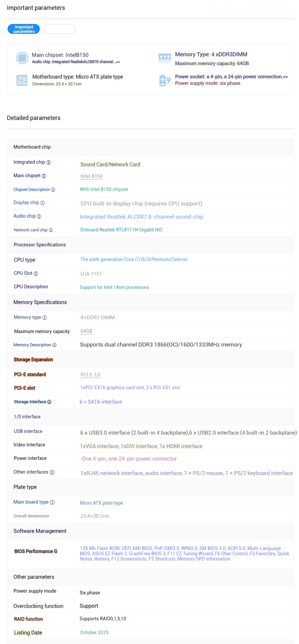Expand the truncated audio chip summary link

tap(76, 62)
